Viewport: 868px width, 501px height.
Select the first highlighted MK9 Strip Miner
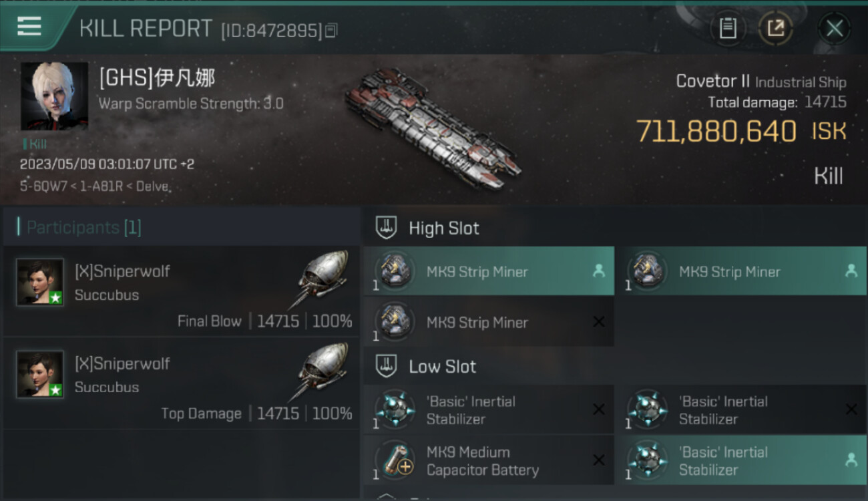click(x=489, y=271)
